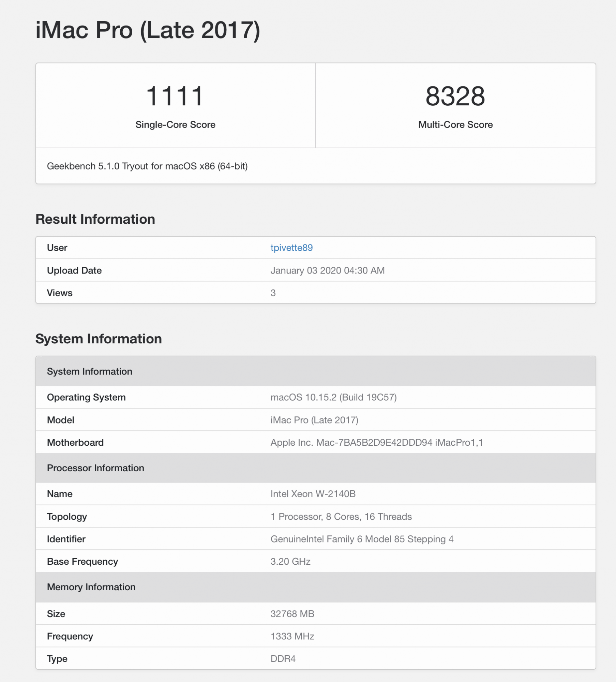The image size is (616, 682).
Task: Click the Single-Core Score label
Action: click(x=175, y=124)
